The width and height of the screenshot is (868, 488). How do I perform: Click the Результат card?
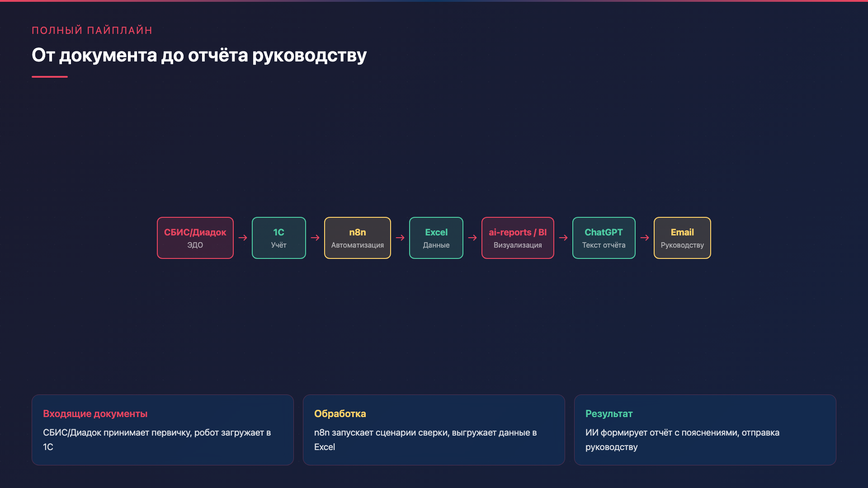coord(705,430)
